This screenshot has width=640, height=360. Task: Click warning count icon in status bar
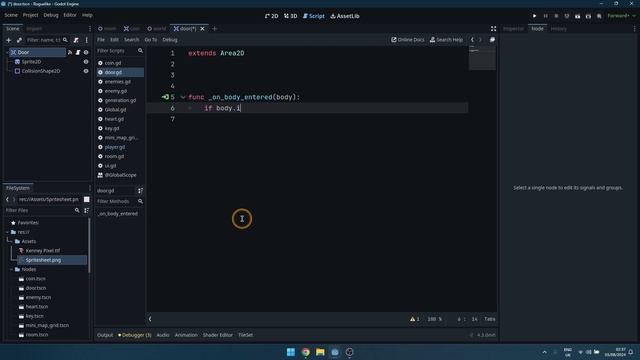click(x=413, y=319)
